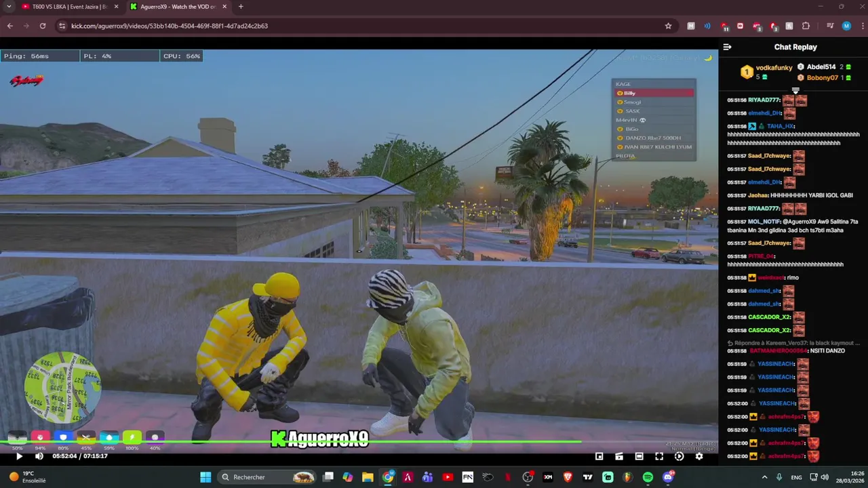This screenshot has width=868, height=488.
Task: Open Discord from the taskbar
Action: coord(668,477)
